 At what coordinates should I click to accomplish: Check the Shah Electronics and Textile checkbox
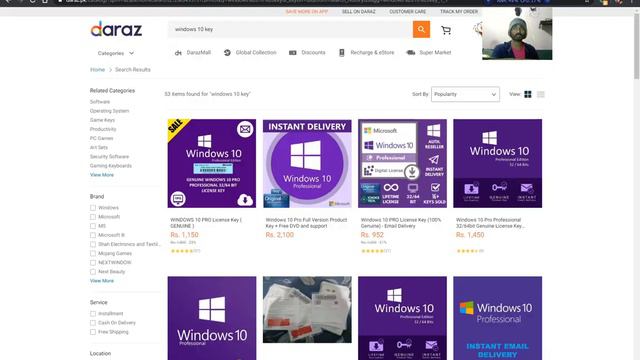pos(93,244)
